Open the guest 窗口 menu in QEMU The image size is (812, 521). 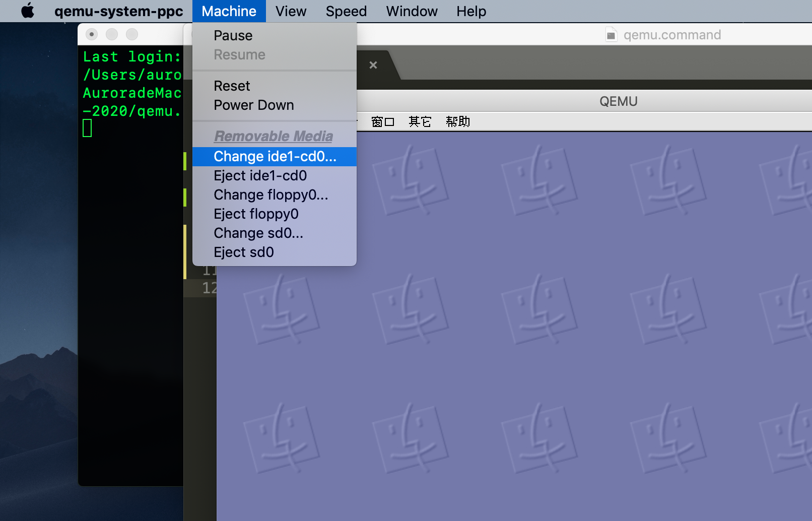pos(383,121)
